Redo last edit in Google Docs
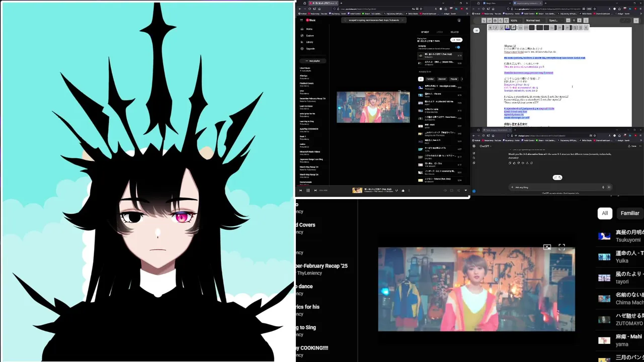Viewport: 644px width, 362px height. coord(490,21)
